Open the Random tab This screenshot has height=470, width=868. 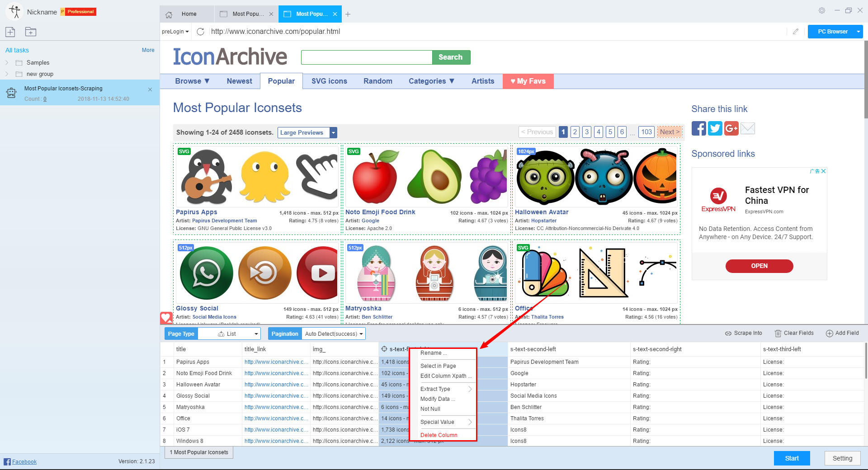pos(378,81)
